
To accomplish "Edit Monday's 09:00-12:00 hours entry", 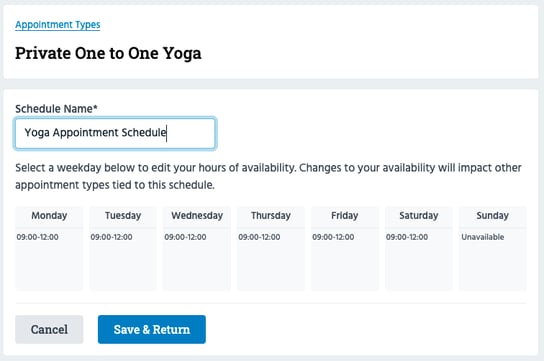I will (x=37, y=237).
